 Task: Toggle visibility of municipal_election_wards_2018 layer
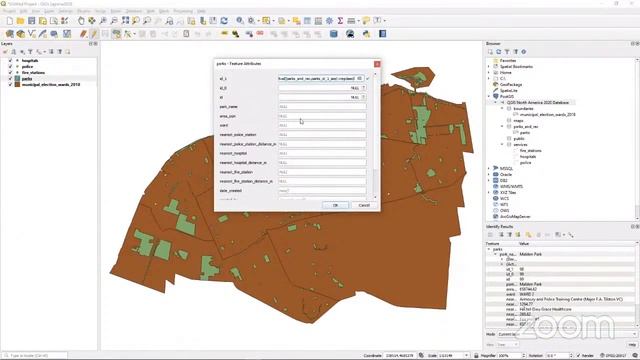tap(10, 84)
